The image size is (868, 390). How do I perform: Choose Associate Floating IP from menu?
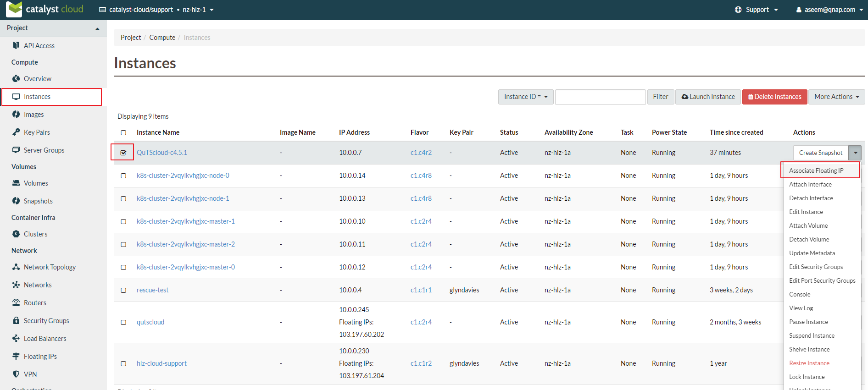[x=816, y=170]
